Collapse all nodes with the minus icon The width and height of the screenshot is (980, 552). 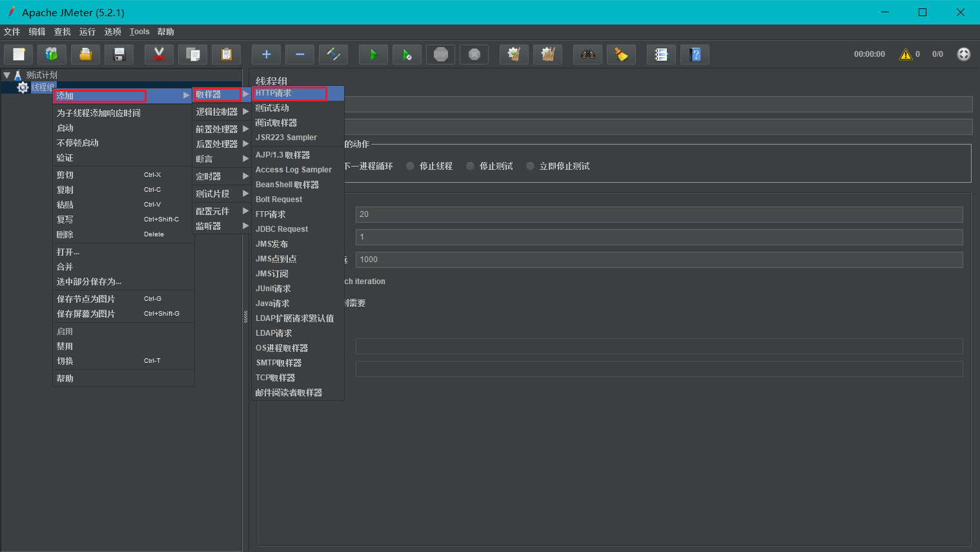300,54
